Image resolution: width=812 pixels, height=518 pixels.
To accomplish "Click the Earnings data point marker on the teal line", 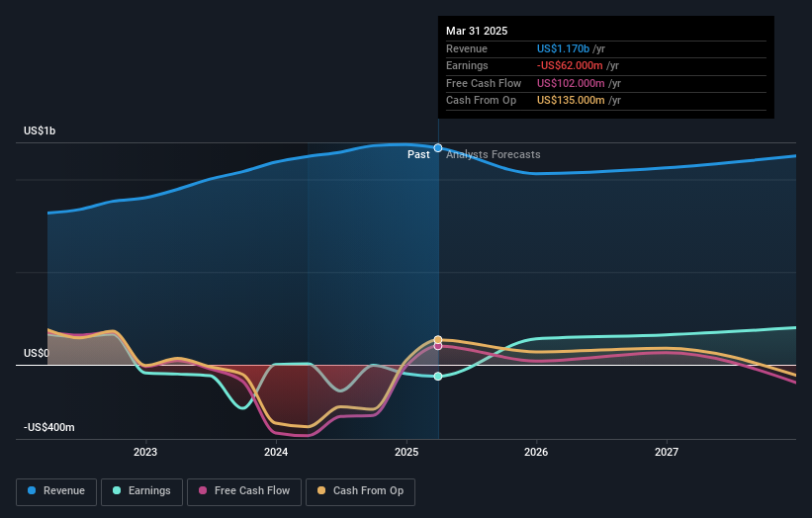I will pyautogui.click(x=438, y=377).
